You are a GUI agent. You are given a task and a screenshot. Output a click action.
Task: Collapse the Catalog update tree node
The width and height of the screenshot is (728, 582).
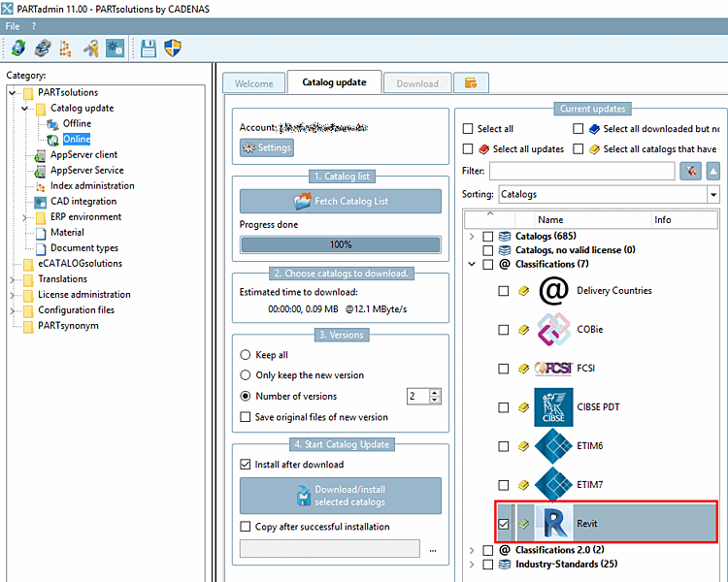coord(24,109)
